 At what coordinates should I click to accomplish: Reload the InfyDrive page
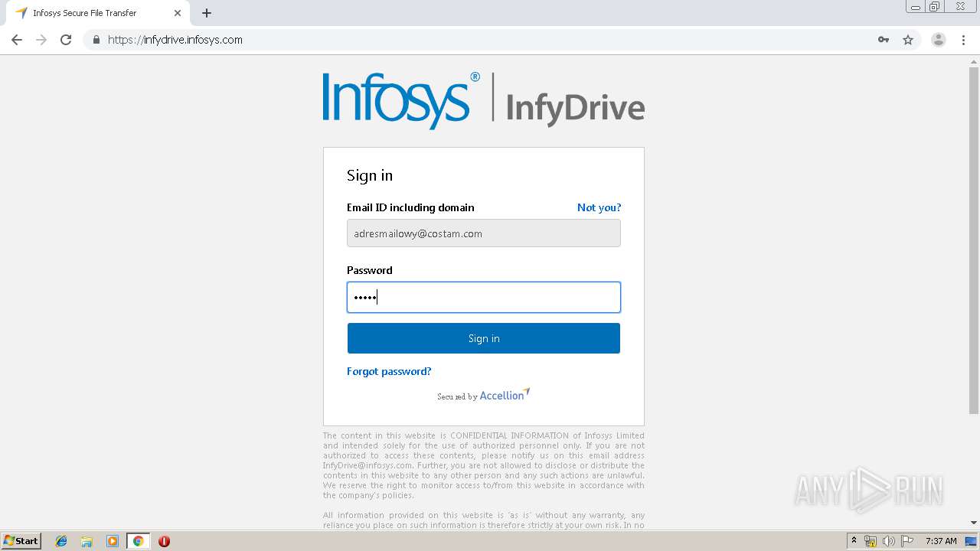click(66, 40)
